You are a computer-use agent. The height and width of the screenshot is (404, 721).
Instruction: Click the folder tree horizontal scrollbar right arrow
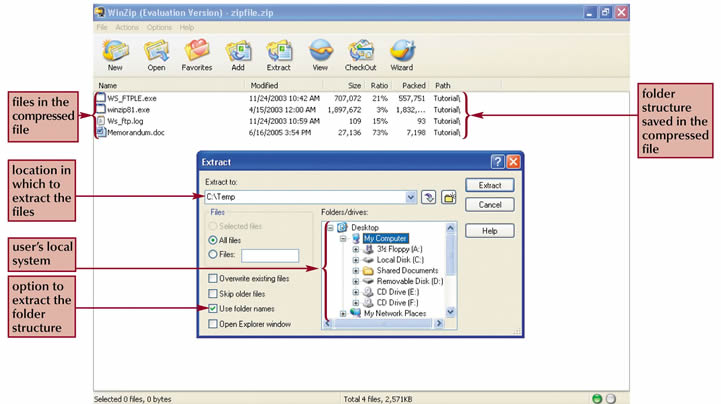[x=438, y=324]
